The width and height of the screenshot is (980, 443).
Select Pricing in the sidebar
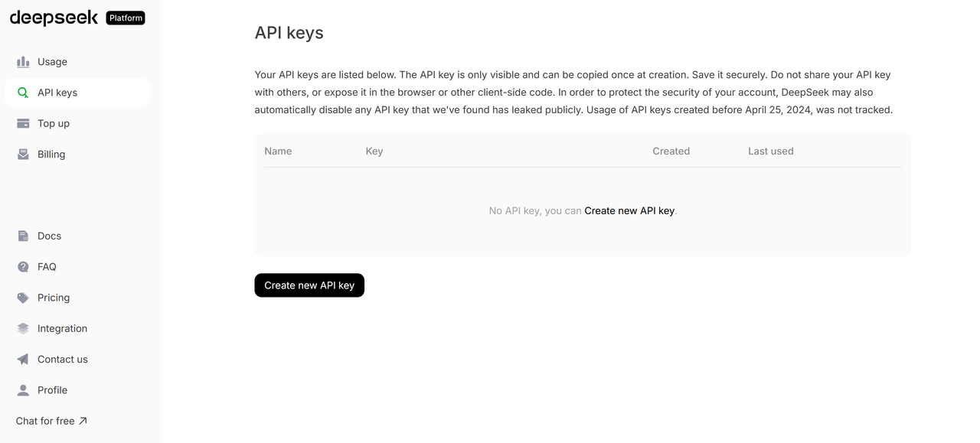point(54,298)
